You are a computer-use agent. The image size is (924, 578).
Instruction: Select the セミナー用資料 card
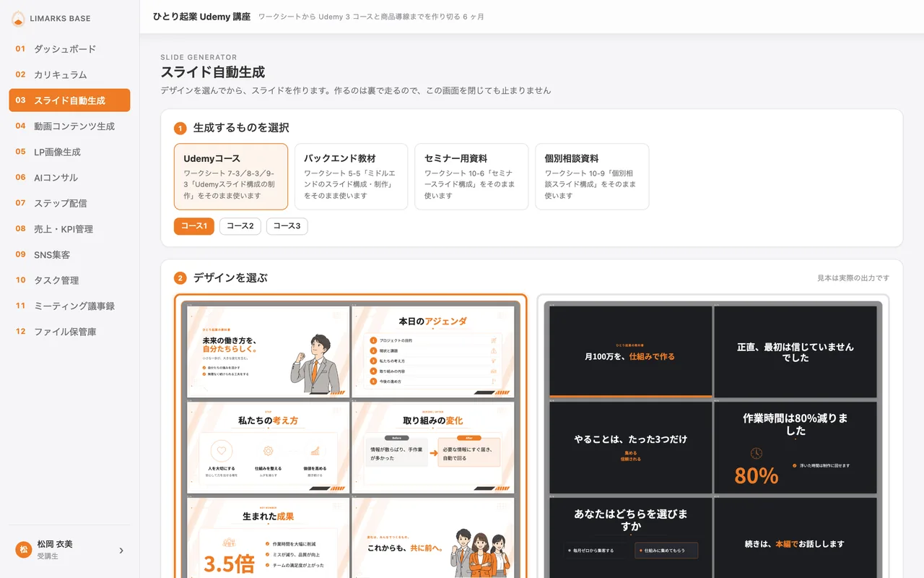(x=471, y=176)
